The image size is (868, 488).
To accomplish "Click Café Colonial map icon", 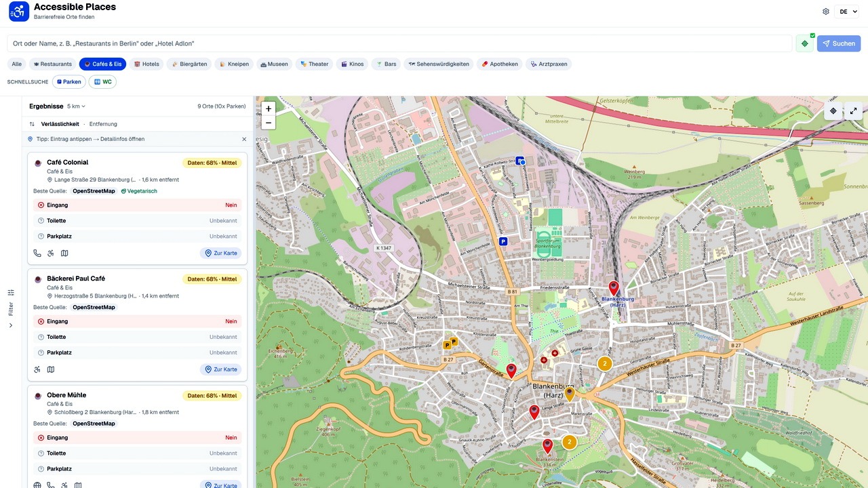I will click(64, 253).
